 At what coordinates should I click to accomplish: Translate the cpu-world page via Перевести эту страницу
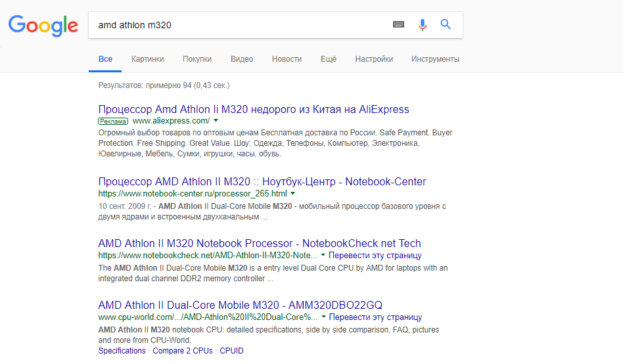(375, 317)
